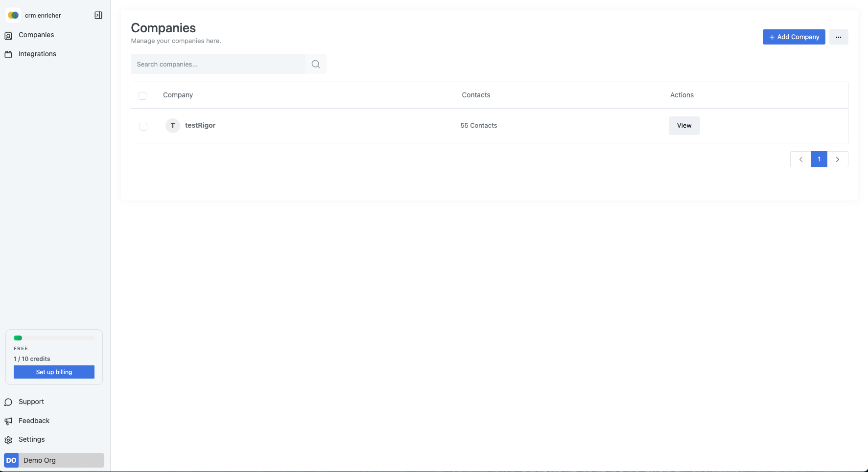Collapse the sidebar panel icon
The image size is (868, 472).
point(98,15)
